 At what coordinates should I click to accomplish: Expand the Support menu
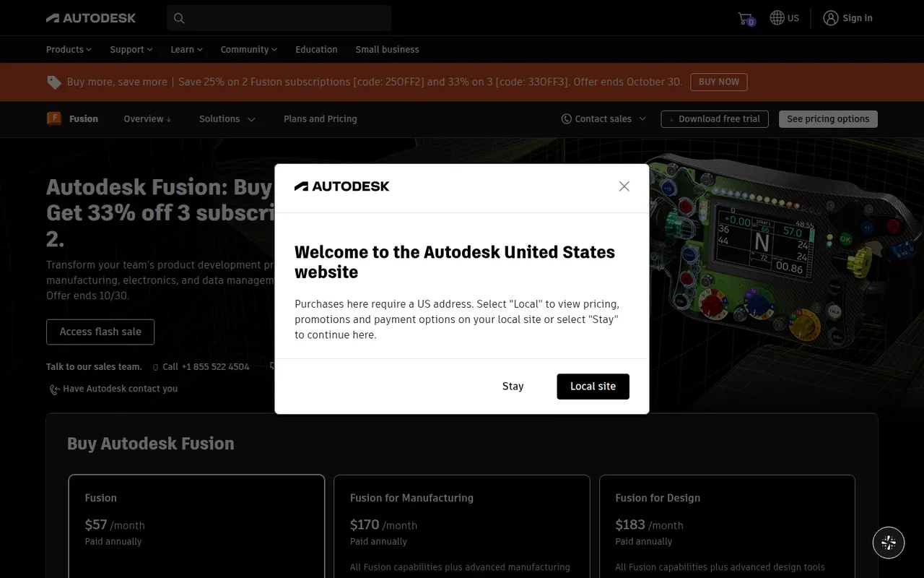tap(131, 49)
